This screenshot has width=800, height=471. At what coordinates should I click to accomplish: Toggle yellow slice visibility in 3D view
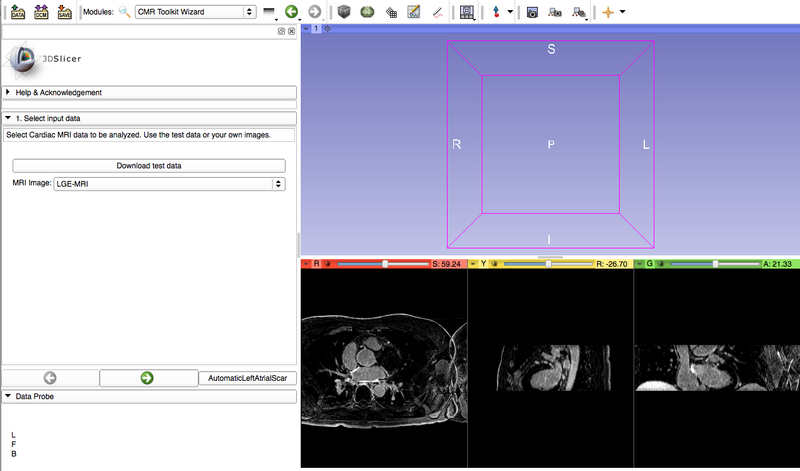coord(494,264)
